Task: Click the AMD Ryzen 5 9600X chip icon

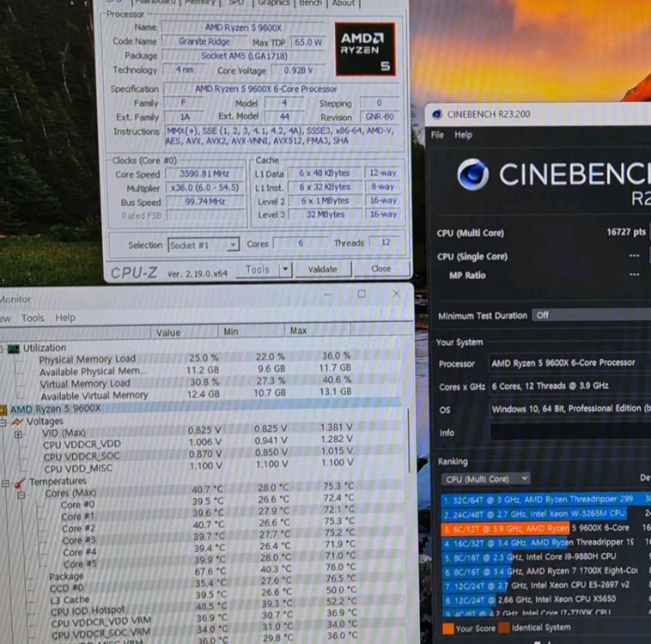Action: pos(3,410)
